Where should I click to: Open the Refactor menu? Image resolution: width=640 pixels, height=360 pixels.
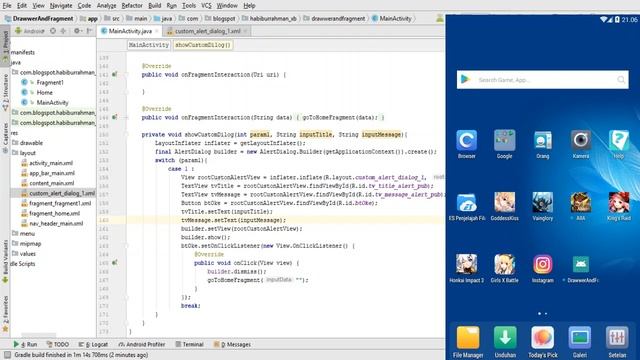pyautogui.click(x=132, y=6)
